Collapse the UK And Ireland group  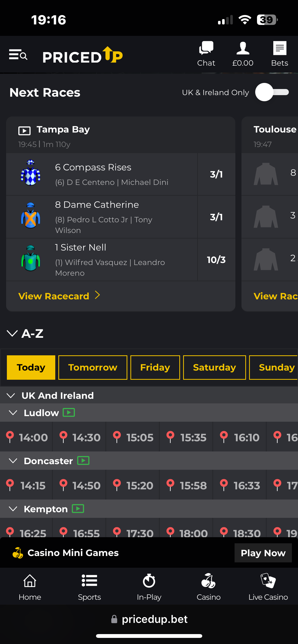(11, 396)
